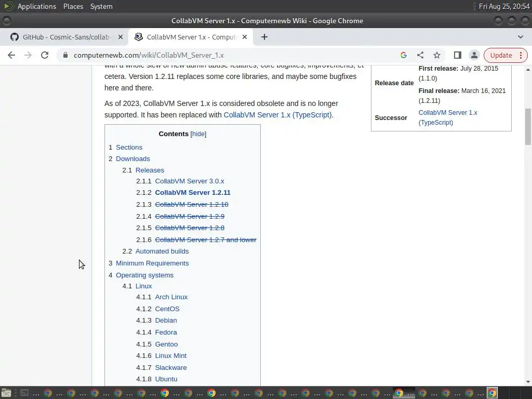Viewport: 532px width, 399px height.
Task: Go to Debian entry
Action: (x=166, y=321)
